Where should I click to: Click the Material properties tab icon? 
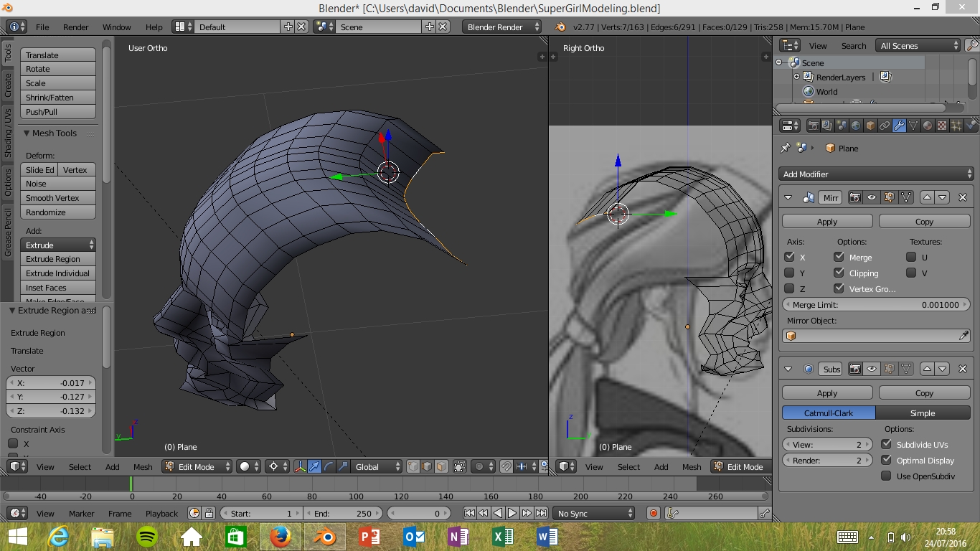928,126
